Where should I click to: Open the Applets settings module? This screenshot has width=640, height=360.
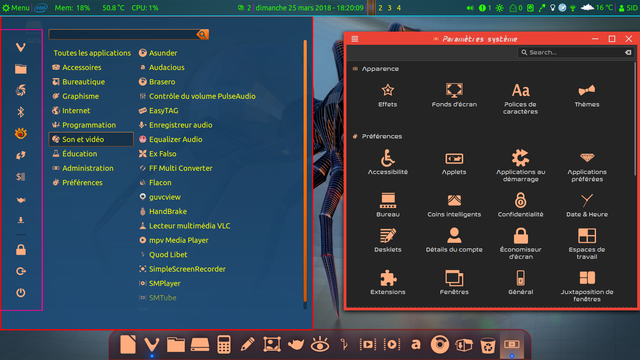tap(454, 163)
